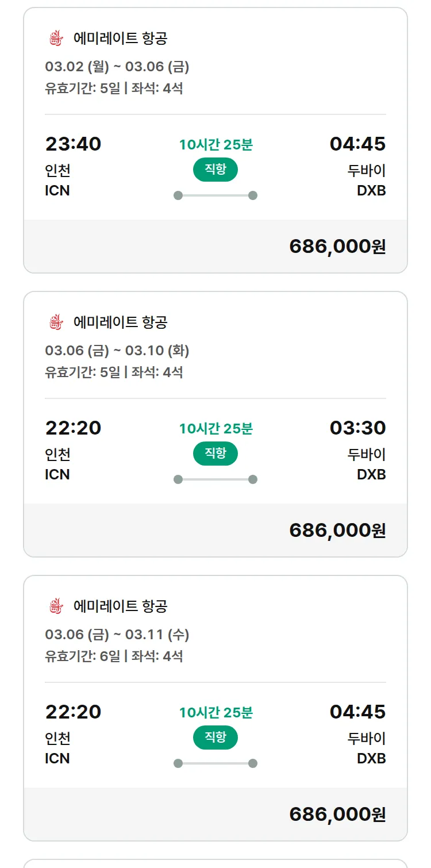Click the Emirates logo on the 03.06–03.11 card

[55, 606]
